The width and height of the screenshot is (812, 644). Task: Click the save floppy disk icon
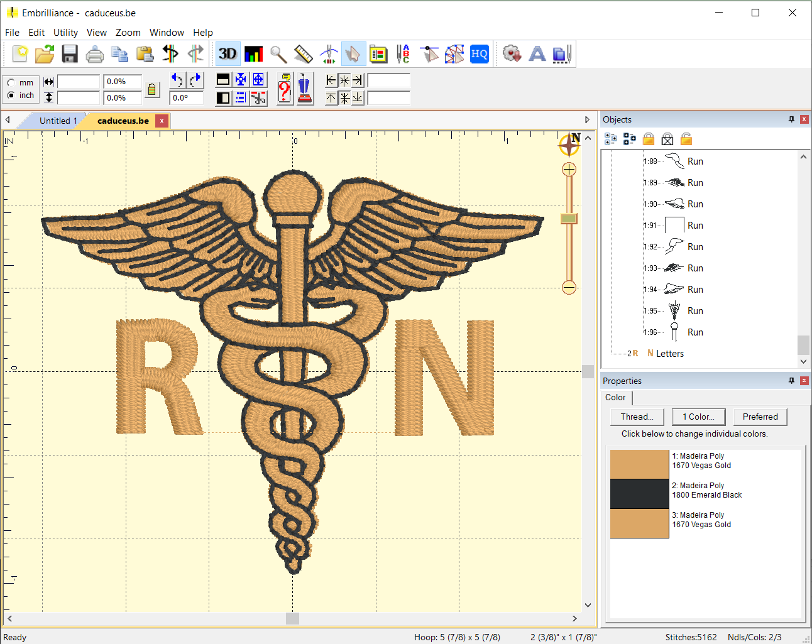point(70,54)
